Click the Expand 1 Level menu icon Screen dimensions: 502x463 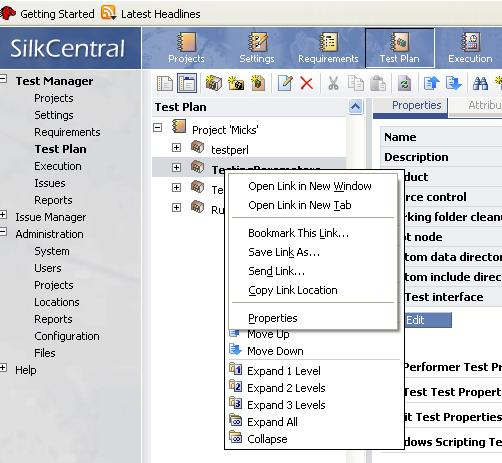[236, 369]
